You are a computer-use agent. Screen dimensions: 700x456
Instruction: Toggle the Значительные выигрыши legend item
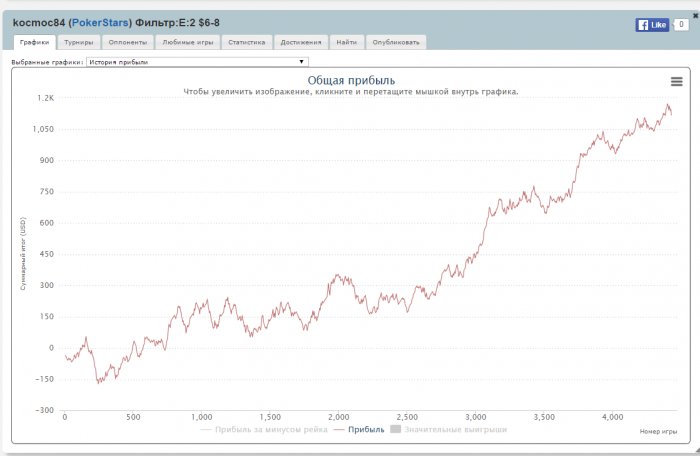click(x=449, y=430)
